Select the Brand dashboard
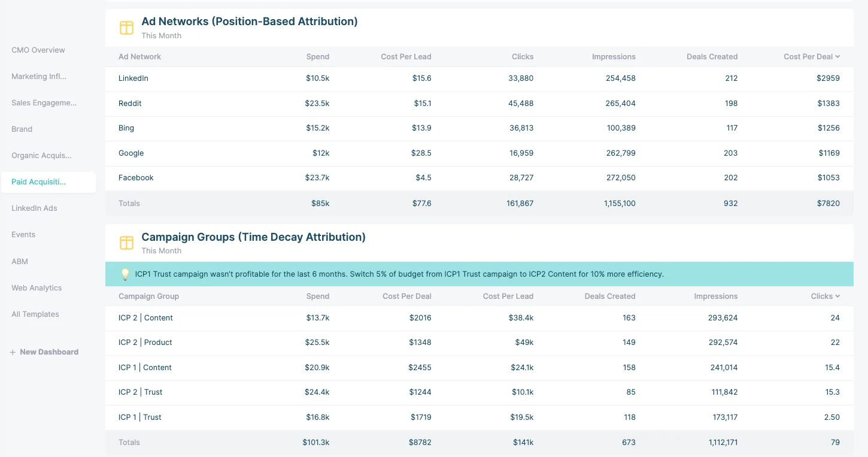The height and width of the screenshot is (457, 868). 22,129
